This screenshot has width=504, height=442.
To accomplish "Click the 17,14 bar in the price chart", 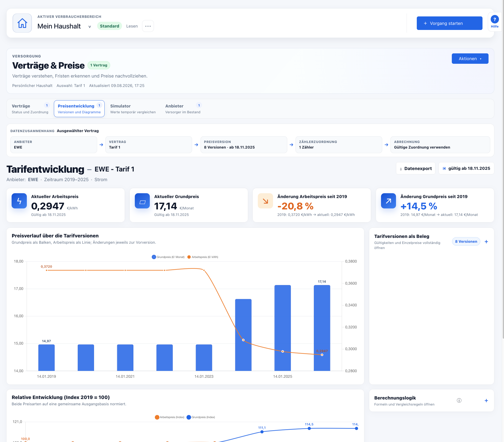I will (322, 328).
